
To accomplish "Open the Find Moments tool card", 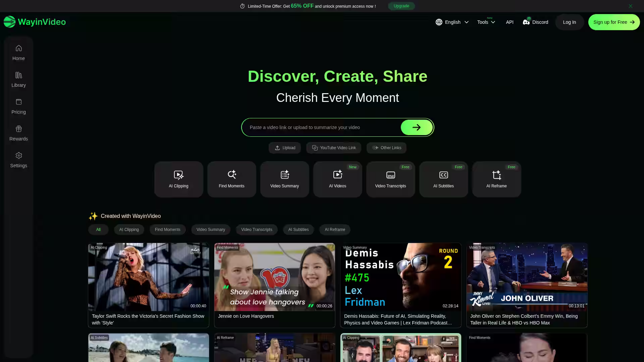I will 231,179.
